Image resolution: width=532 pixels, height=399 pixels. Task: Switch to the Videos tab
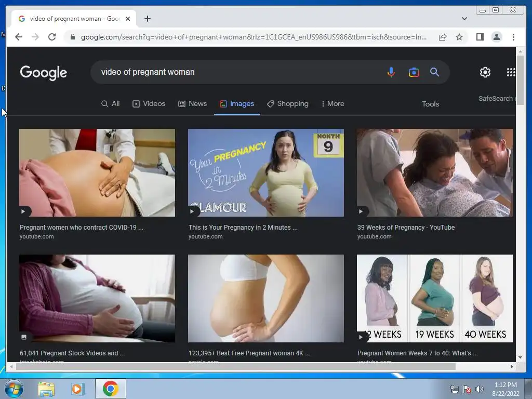tap(149, 103)
